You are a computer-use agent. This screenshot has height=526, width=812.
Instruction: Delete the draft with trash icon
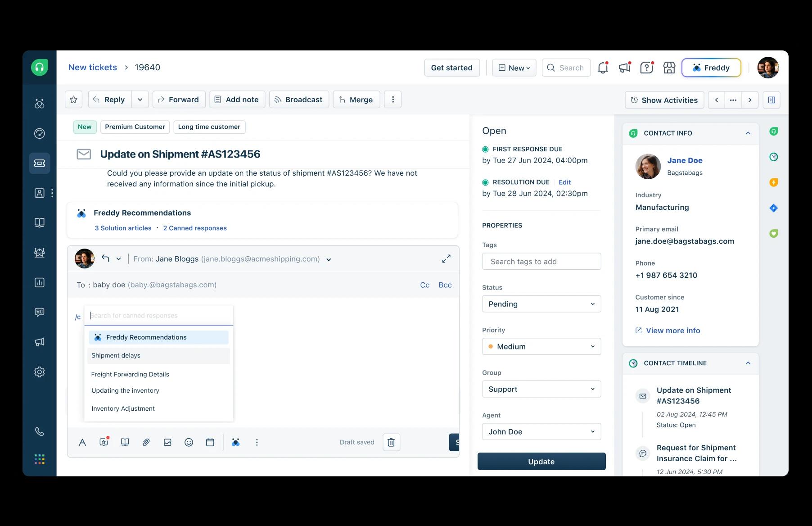click(391, 442)
